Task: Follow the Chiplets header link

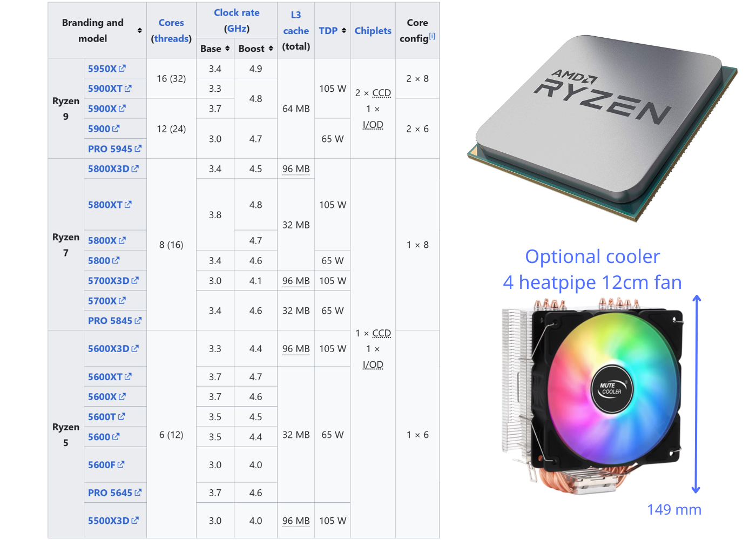Action: coord(373,31)
